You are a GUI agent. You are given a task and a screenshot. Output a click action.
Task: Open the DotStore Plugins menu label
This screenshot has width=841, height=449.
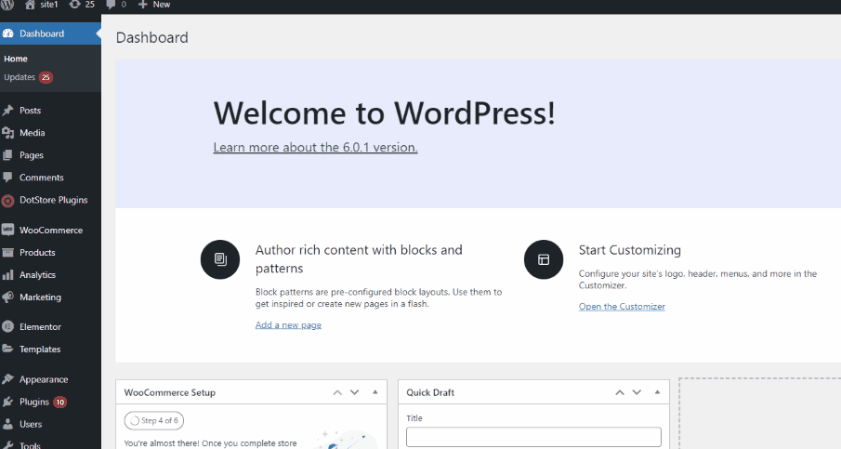tap(54, 200)
